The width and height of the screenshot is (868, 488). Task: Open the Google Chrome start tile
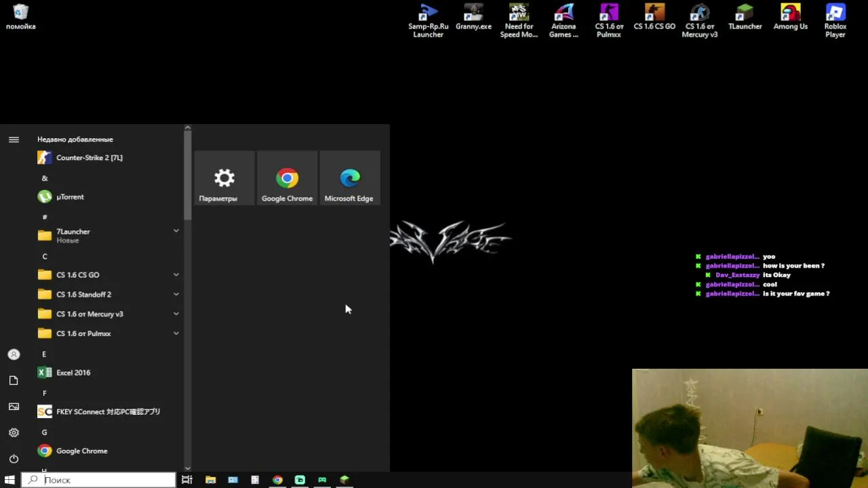tap(287, 178)
